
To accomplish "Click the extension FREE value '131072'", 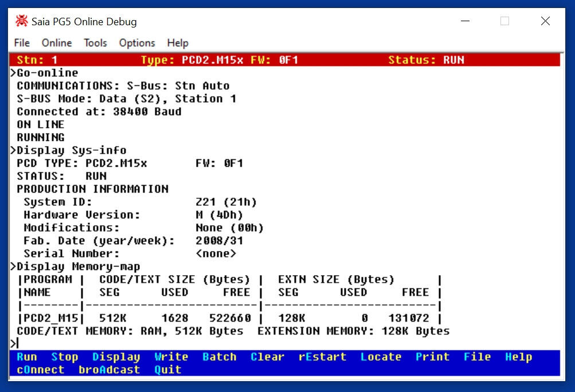I will [409, 318].
